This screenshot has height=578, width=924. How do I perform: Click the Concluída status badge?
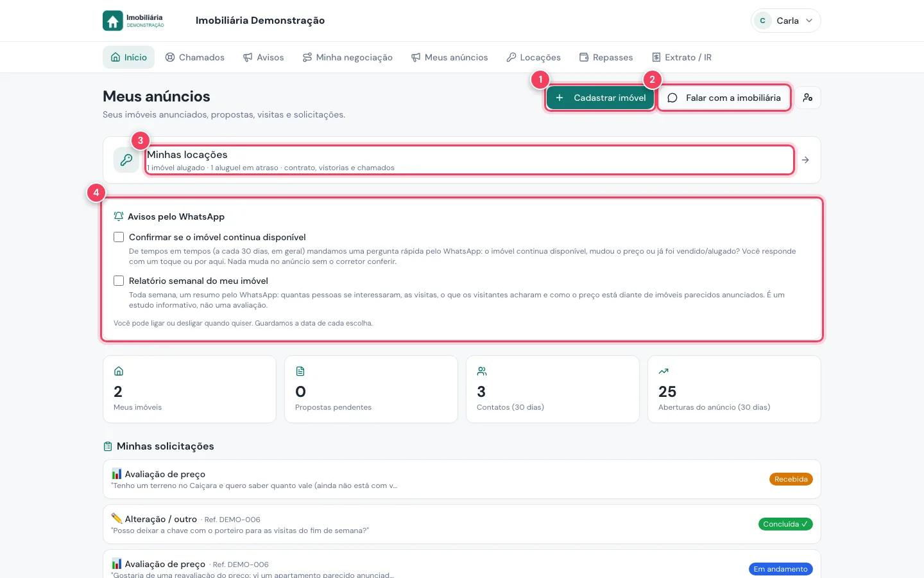pos(785,524)
